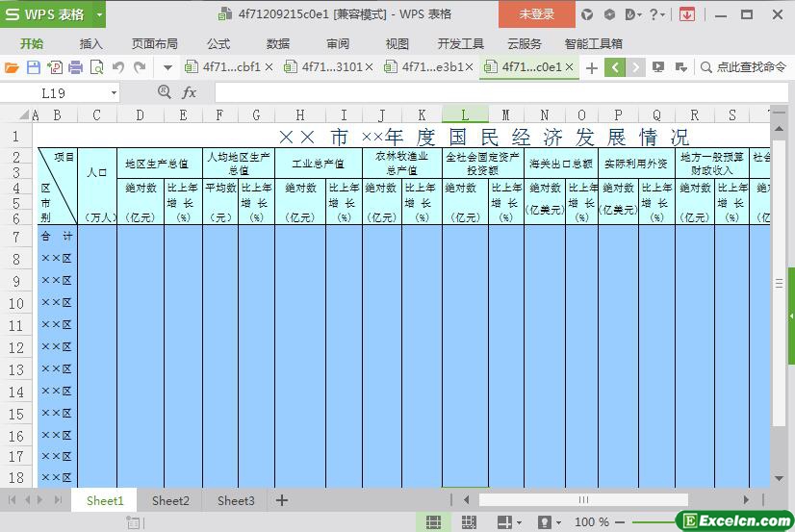Expand the quick access toolbar dropdown arrow
This screenshot has height=532, width=795.
click(x=167, y=67)
